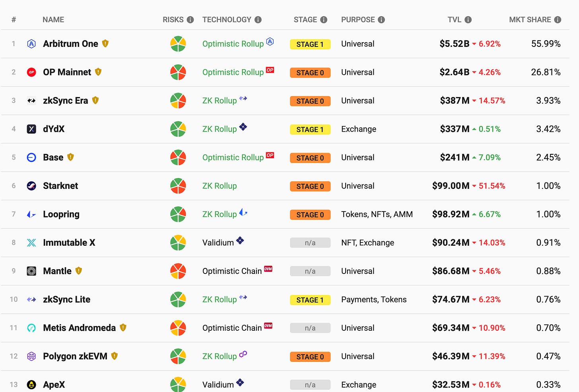The width and height of the screenshot is (579, 392).
Task: Open the Starknet project link
Action: (60, 186)
